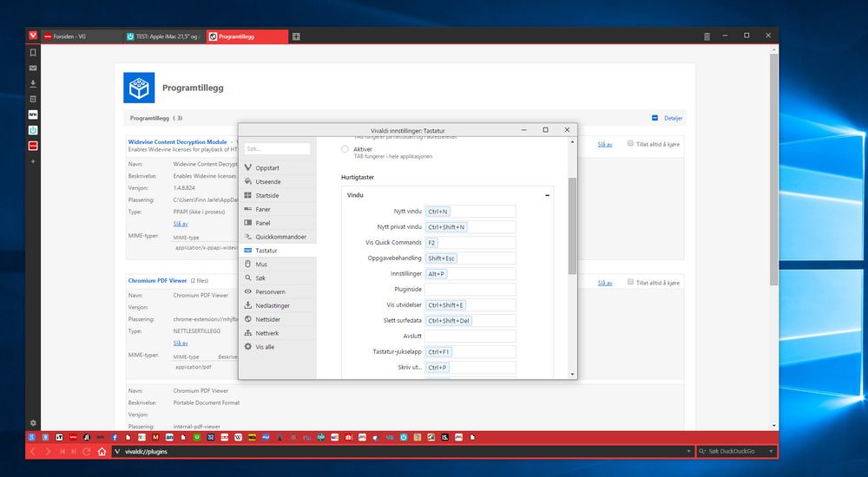868x477 pixels.
Task: Open the Facebook bookmark in bookmarks bar
Action: pyautogui.click(x=115, y=437)
